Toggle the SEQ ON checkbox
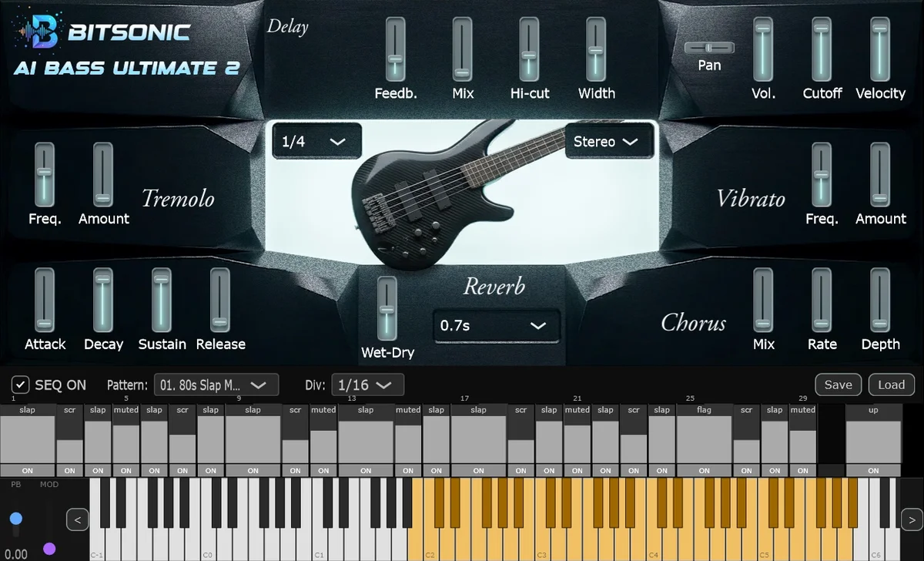 point(21,385)
